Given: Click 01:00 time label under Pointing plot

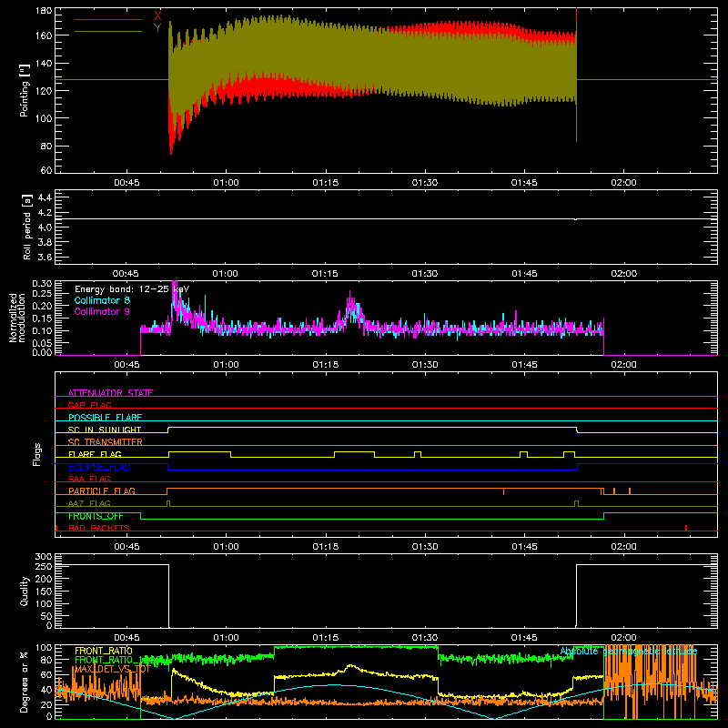Looking at the screenshot, I should (x=226, y=183).
